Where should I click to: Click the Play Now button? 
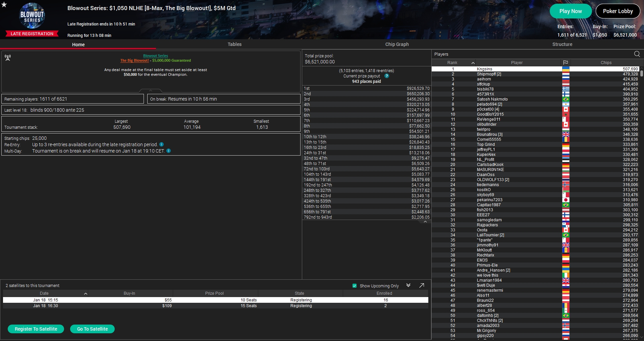(x=571, y=11)
